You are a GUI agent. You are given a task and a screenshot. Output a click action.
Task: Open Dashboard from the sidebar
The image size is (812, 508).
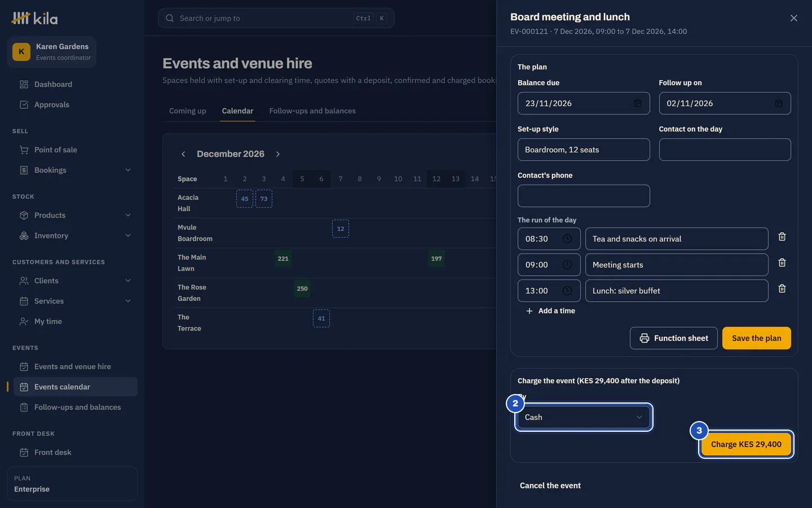point(76,84)
